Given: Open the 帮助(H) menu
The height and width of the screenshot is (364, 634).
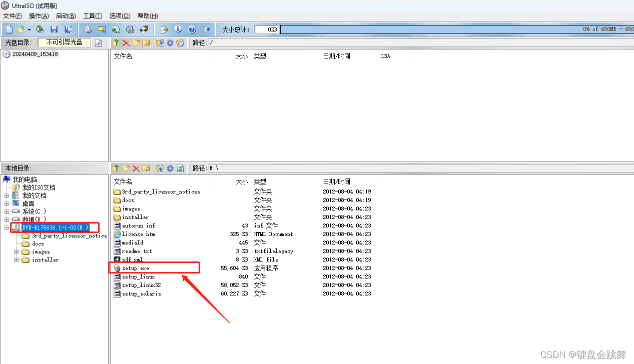Looking at the screenshot, I should 147,16.
